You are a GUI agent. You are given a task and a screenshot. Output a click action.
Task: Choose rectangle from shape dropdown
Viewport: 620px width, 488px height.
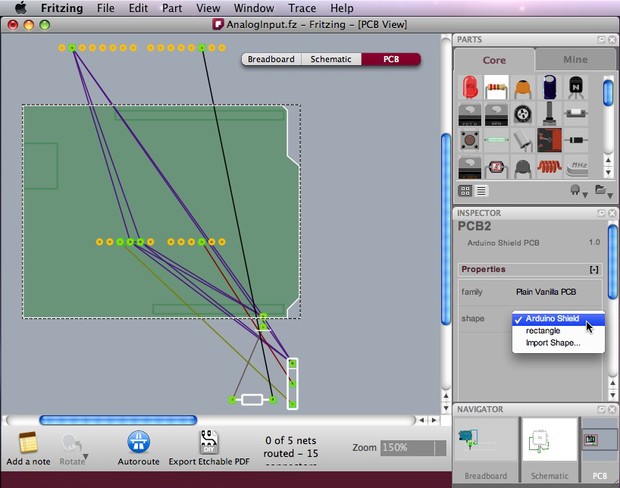[x=558, y=331]
